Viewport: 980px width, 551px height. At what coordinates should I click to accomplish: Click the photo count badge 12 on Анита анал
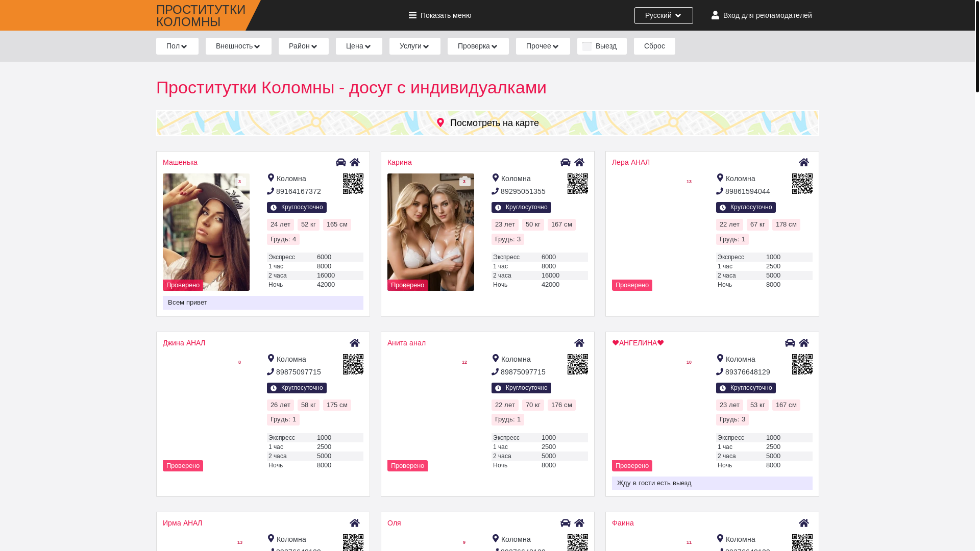[464, 362]
